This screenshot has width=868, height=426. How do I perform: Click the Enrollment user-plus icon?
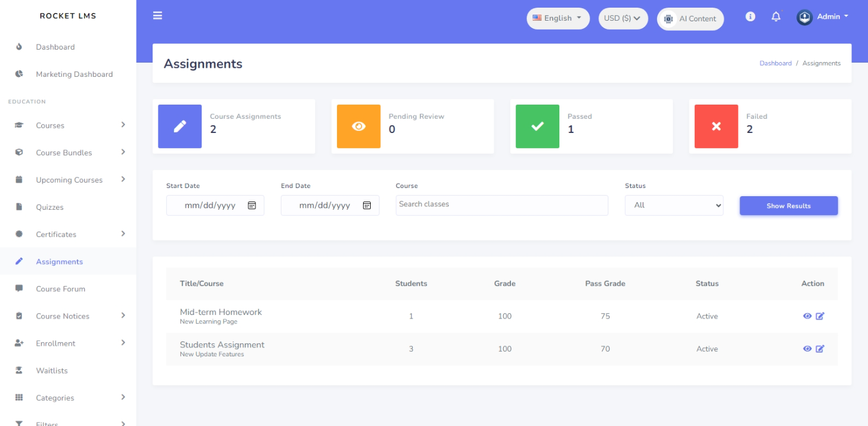(x=19, y=343)
